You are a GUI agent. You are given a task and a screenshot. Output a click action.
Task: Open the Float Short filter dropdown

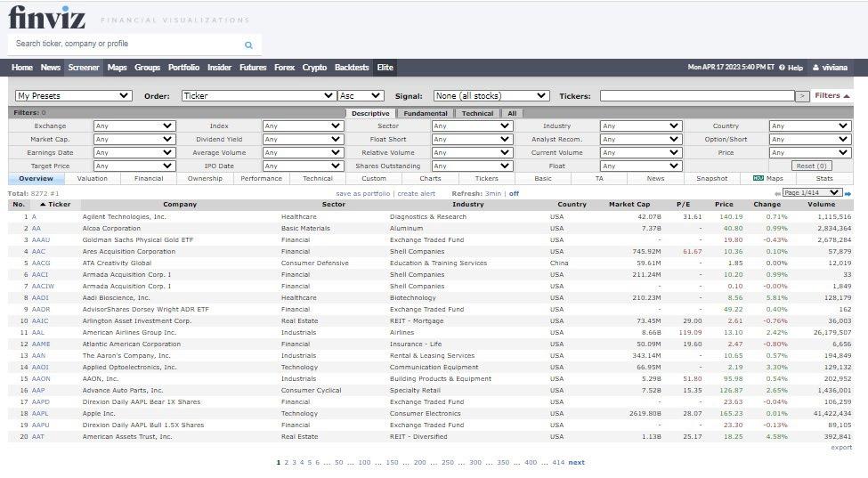pyautogui.click(x=472, y=140)
